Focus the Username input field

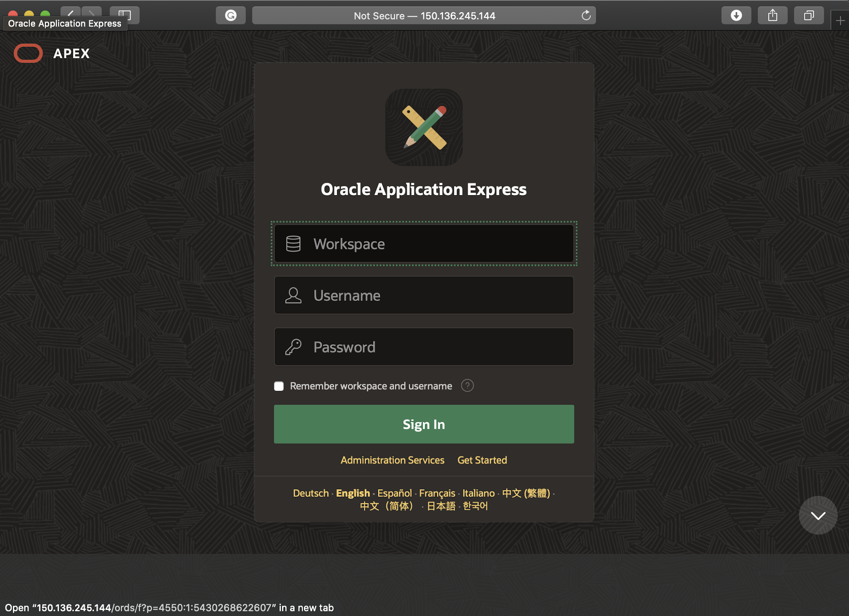tap(424, 295)
